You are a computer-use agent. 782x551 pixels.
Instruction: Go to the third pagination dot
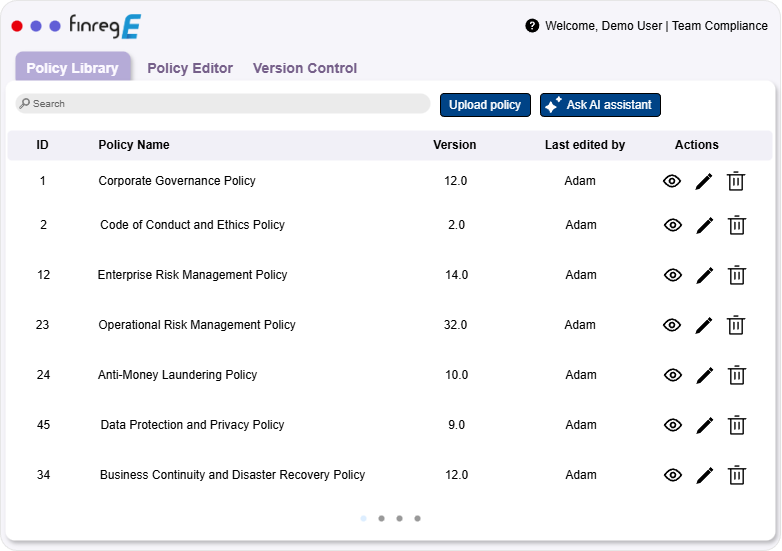(399, 519)
